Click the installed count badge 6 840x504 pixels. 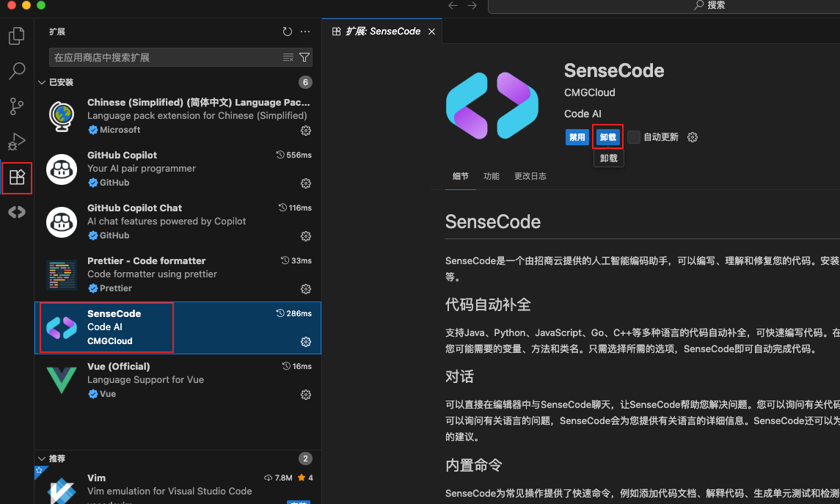305,82
